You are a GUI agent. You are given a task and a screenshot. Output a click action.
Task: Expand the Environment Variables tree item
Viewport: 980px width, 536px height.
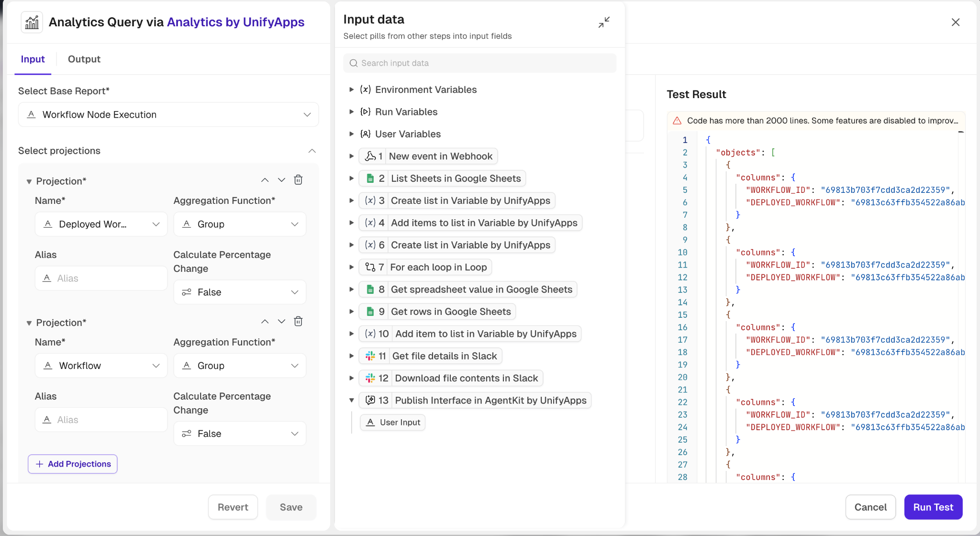click(351, 89)
